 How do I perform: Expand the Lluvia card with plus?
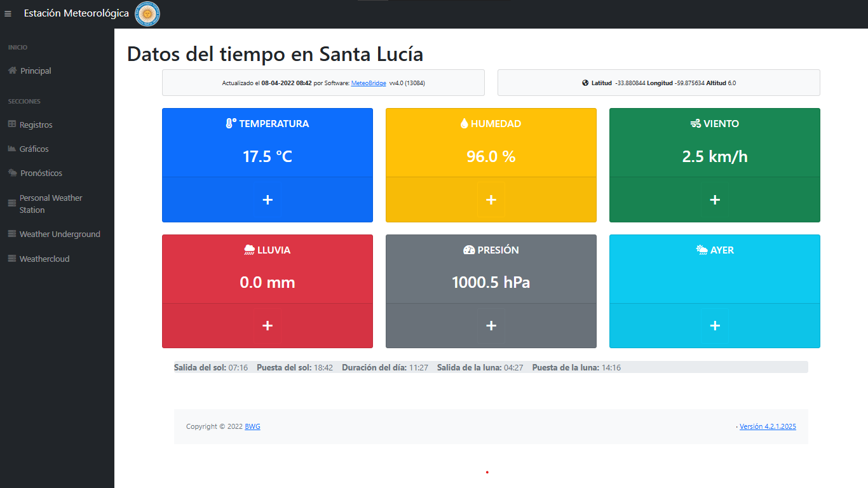(x=268, y=325)
